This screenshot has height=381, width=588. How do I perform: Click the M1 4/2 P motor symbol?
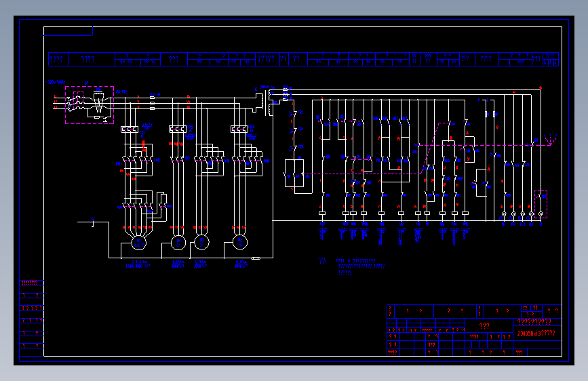click(139, 243)
